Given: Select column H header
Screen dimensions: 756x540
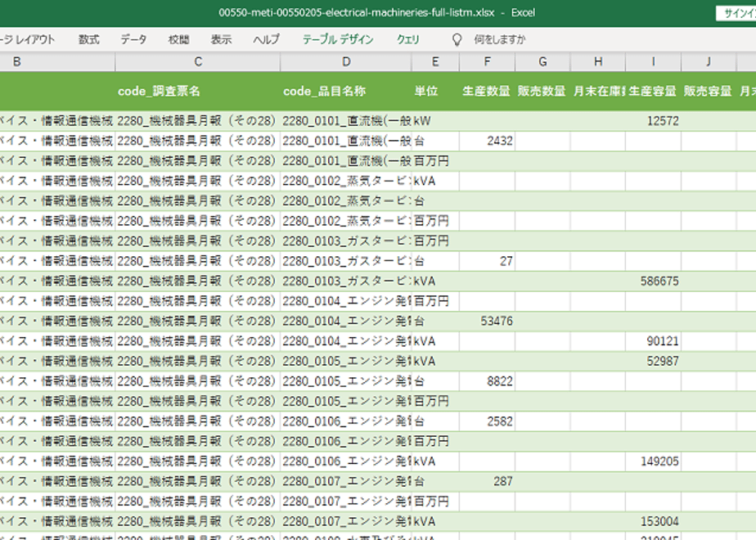Looking at the screenshot, I should 598,61.
